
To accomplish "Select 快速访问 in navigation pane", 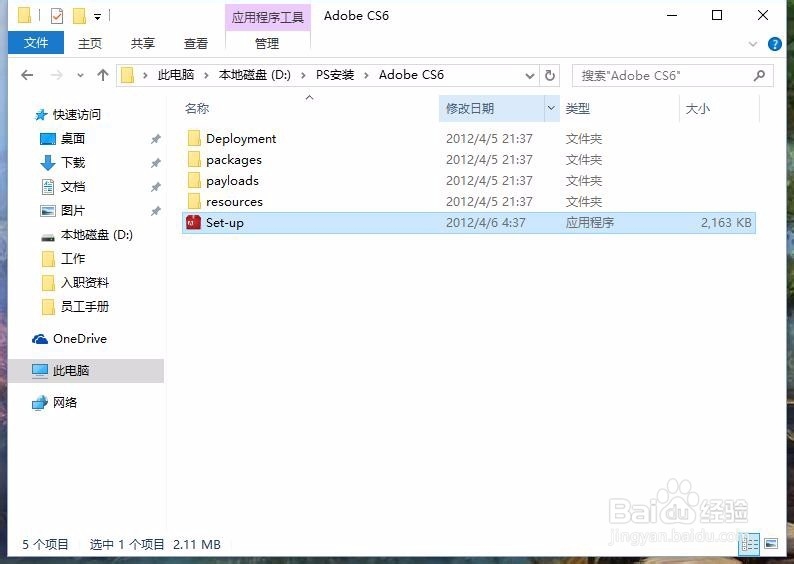I will (x=77, y=114).
